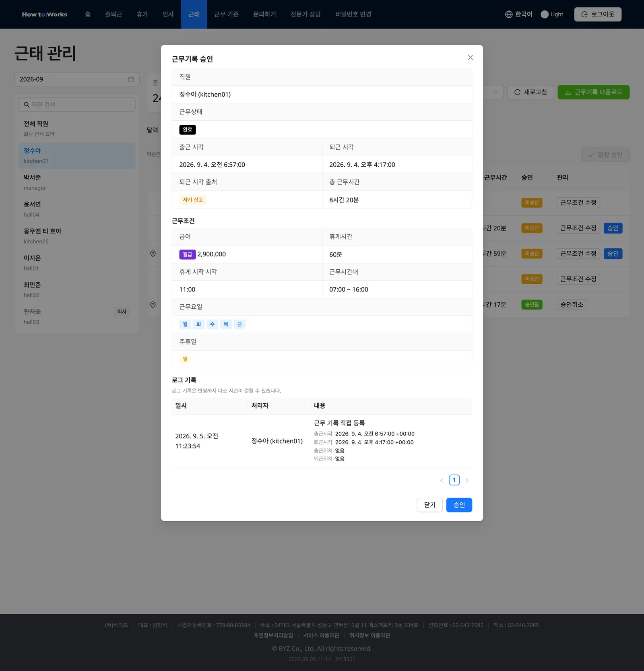The height and width of the screenshot is (671, 644).
Task: Click 승인취소 in the 승인됨 row
Action: (572, 305)
